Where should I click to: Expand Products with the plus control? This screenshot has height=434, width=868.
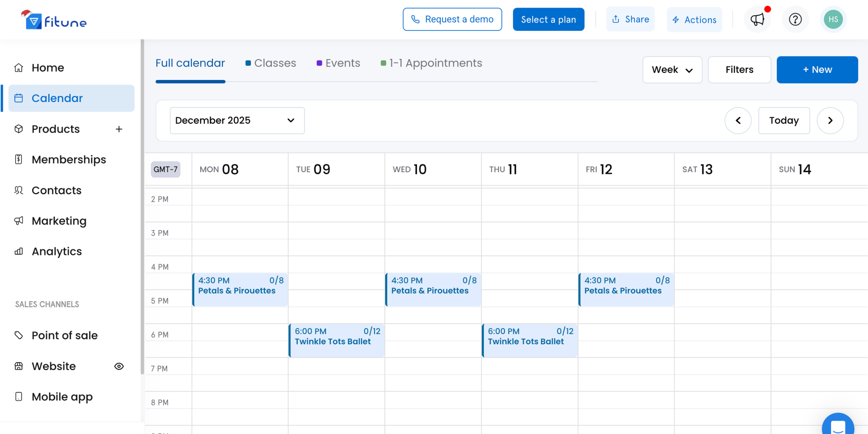(x=118, y=129)
